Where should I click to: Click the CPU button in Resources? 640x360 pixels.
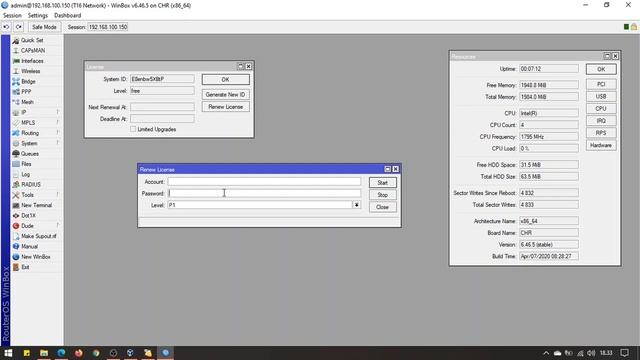[x=601, y=109]
